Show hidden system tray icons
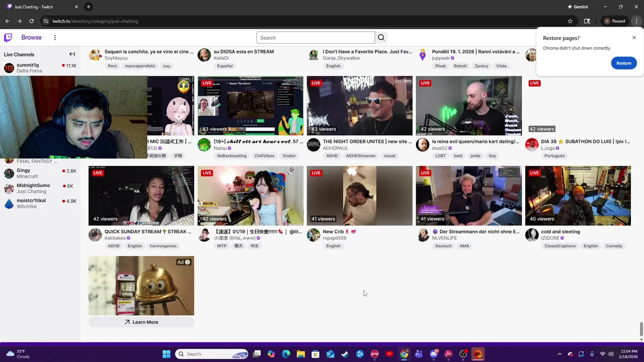The height and width of the screenshot is (362, 644). [x=559, y=354]
